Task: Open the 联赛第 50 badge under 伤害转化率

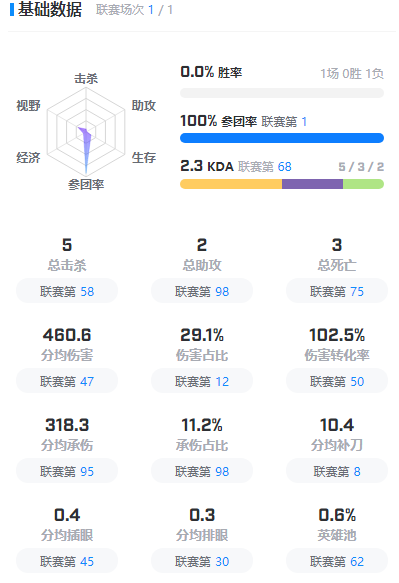Action: pos(337,381)
